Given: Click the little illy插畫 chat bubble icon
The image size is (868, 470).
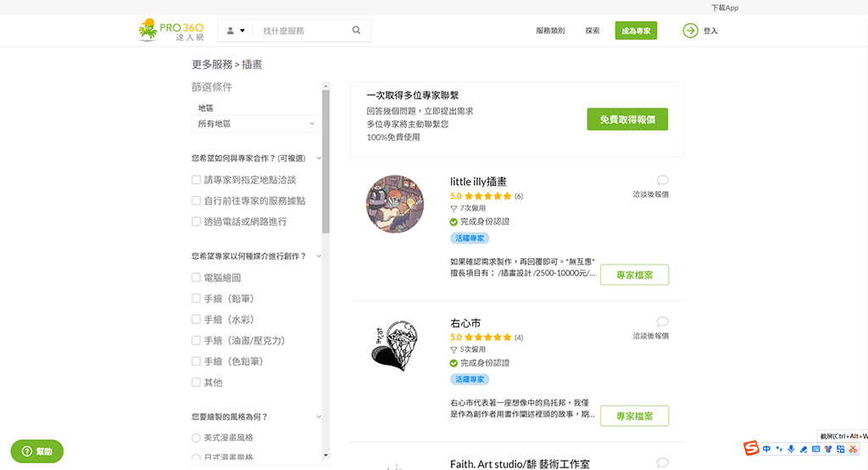Looking at the screenshot, I should point(662,180).
